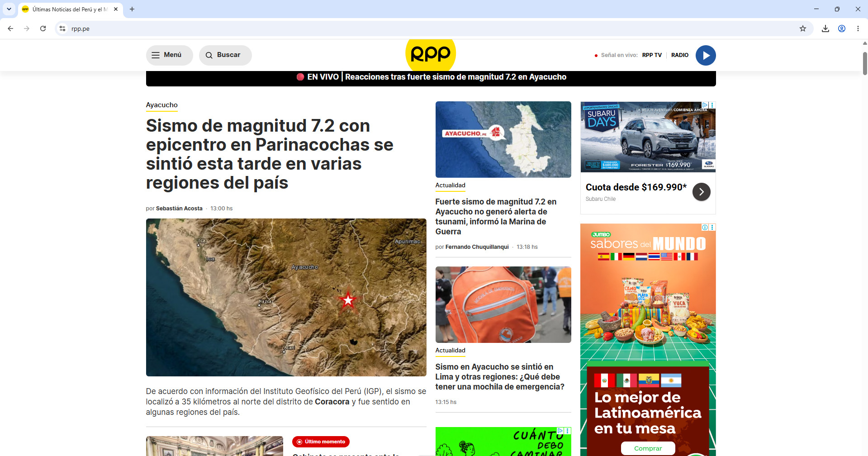Click the "13:15 hs" article timestamp
This screenshot has width=868, height=456.
pyautogui.click(x=446, y=402)
